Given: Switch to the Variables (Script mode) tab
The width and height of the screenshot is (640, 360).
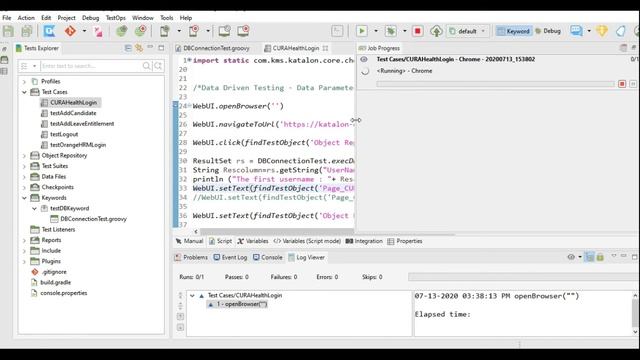Looking at the screenshot, I should [307, 241].
